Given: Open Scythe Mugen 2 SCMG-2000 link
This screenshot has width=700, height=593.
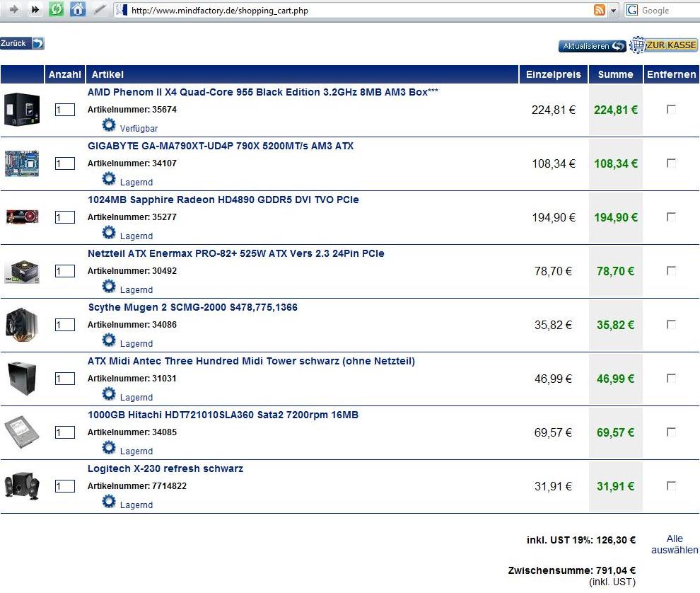Looking at the screenshot, I should click(x=193, y=307).
